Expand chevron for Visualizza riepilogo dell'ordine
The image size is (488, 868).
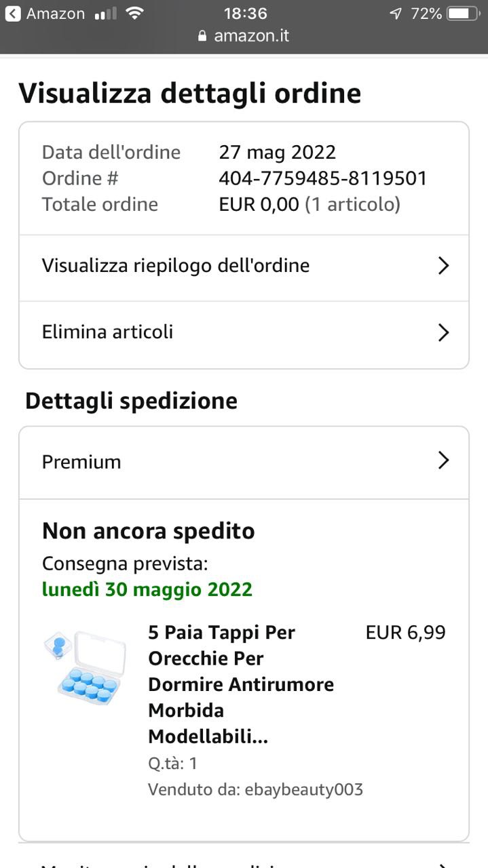[443, 266]
